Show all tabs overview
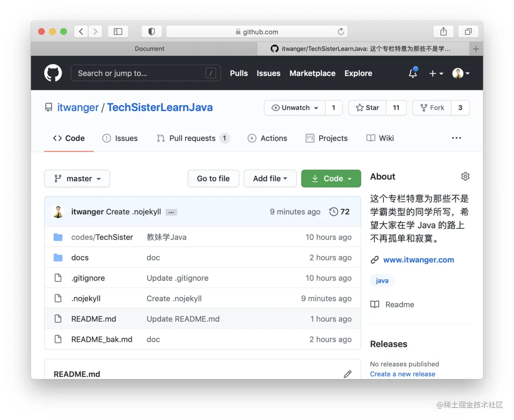 click(468, 32)
